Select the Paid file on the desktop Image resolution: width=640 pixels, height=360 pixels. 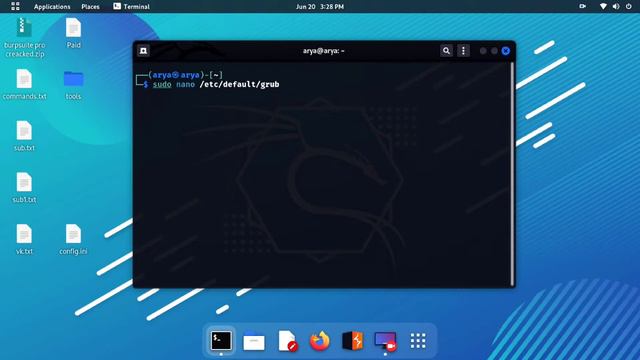[x=73, y=33]
